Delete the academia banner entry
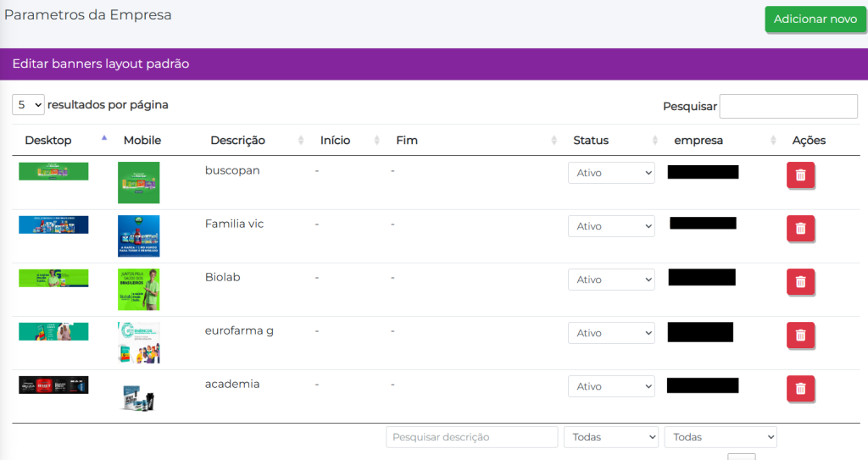The width and height of the screenshot is (868, 460). [800, 388]
